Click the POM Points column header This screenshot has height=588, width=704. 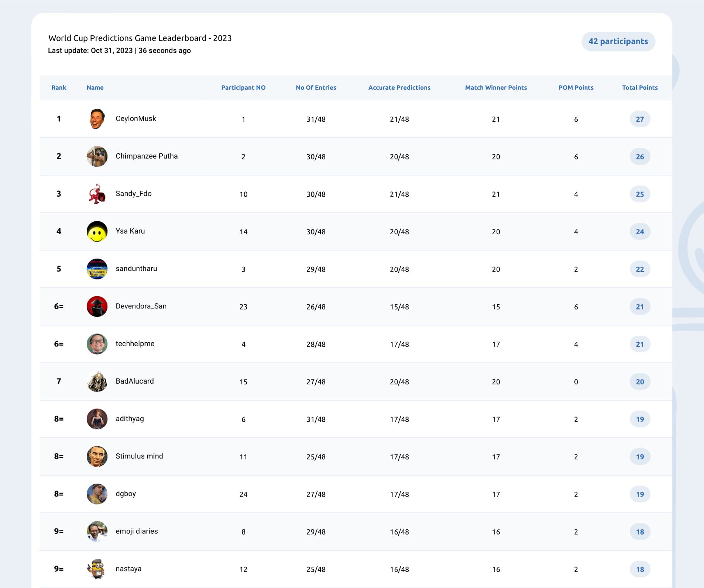(x=576, y=87)
